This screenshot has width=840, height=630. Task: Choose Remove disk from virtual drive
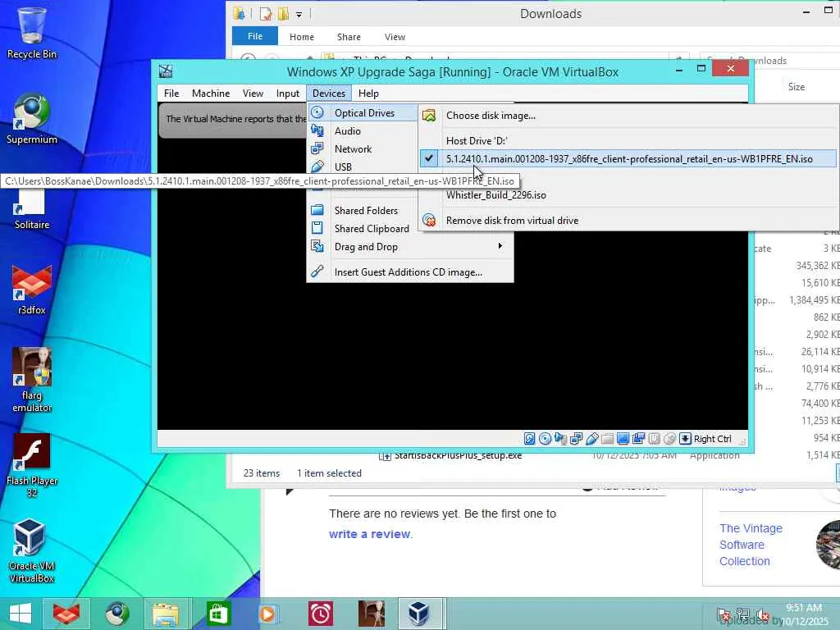pyautogui.click(x=628, y=220)
